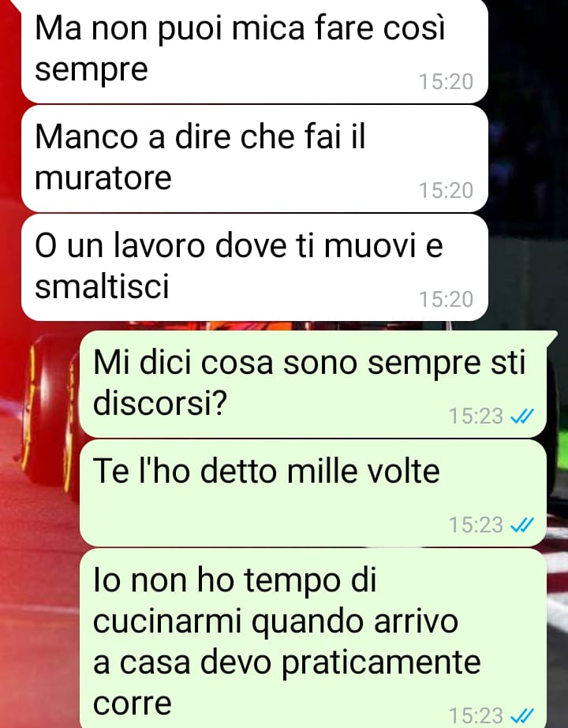Screen dimensions: 568x728
Task: Click read receipt ticks on "Te l'ho detto" message
Action: click(522, 525)
